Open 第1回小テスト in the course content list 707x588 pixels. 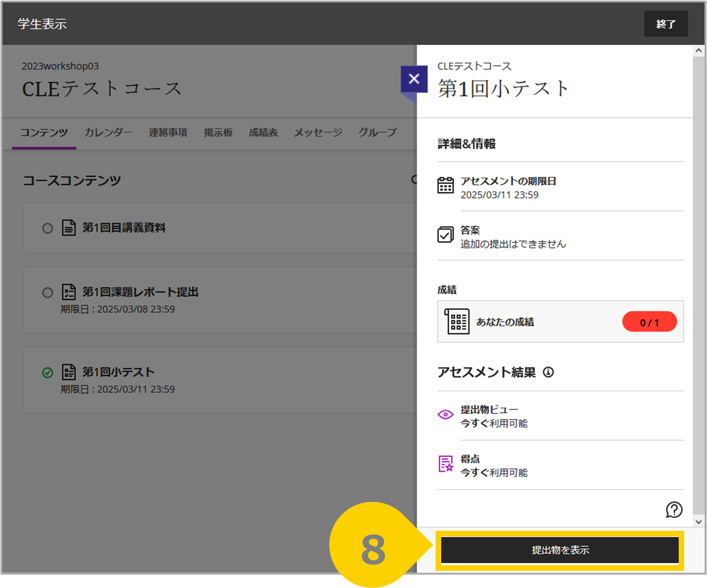[118, 371]
